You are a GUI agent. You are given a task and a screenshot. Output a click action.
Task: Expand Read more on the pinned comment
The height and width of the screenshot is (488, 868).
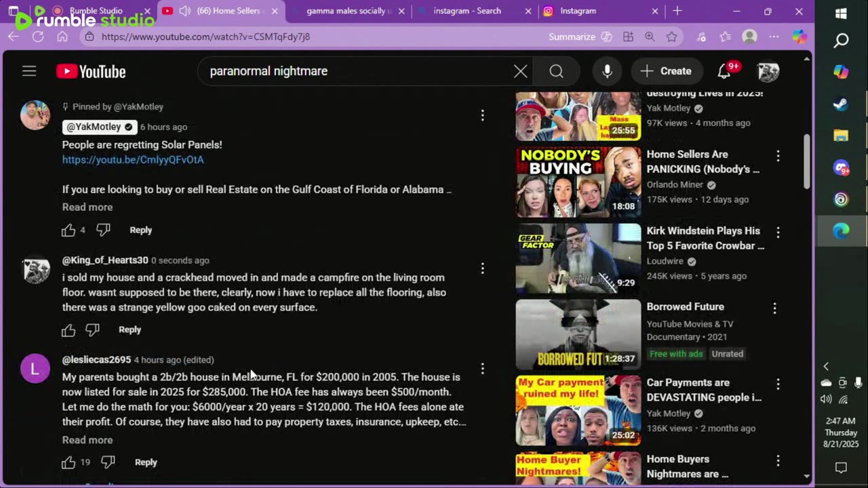[x=87, y=207]
